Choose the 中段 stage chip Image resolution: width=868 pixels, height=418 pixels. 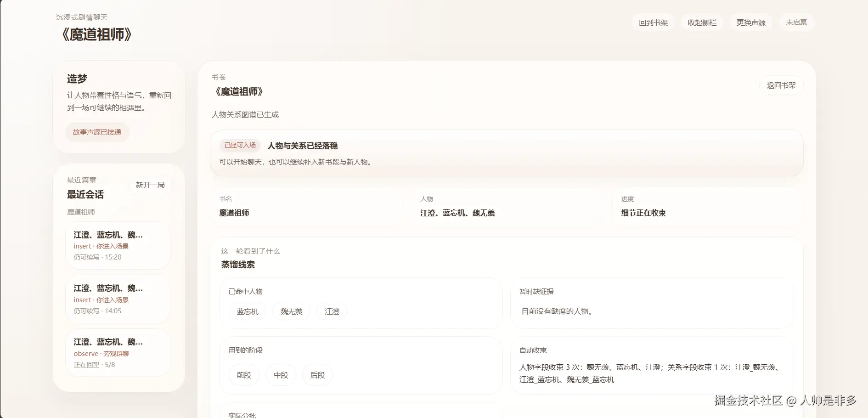[281, 375]
